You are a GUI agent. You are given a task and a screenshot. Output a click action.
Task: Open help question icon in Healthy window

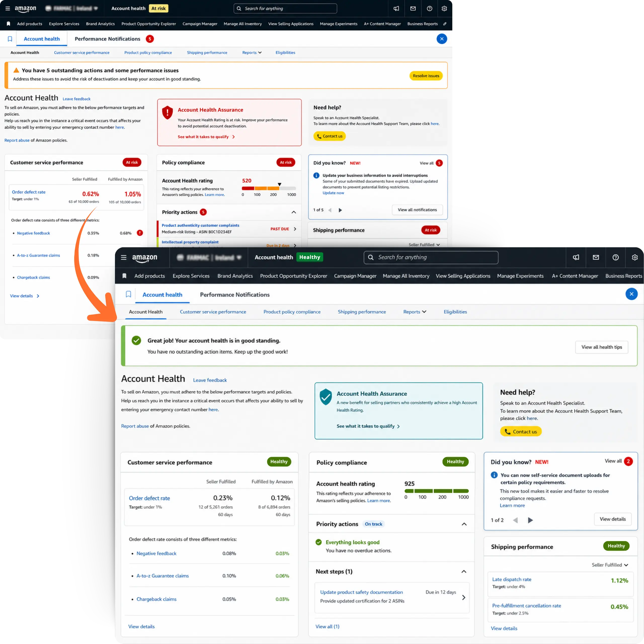coord(616,257)
